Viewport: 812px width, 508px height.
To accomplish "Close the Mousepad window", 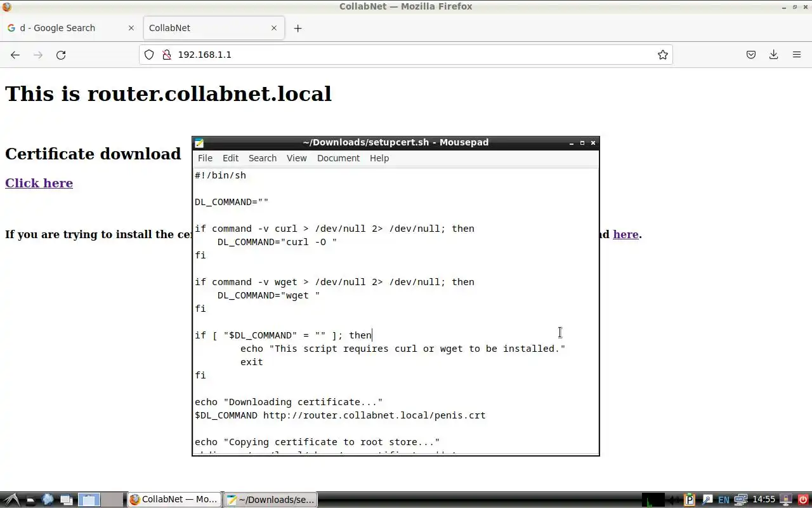I will [x=593, y=143].
